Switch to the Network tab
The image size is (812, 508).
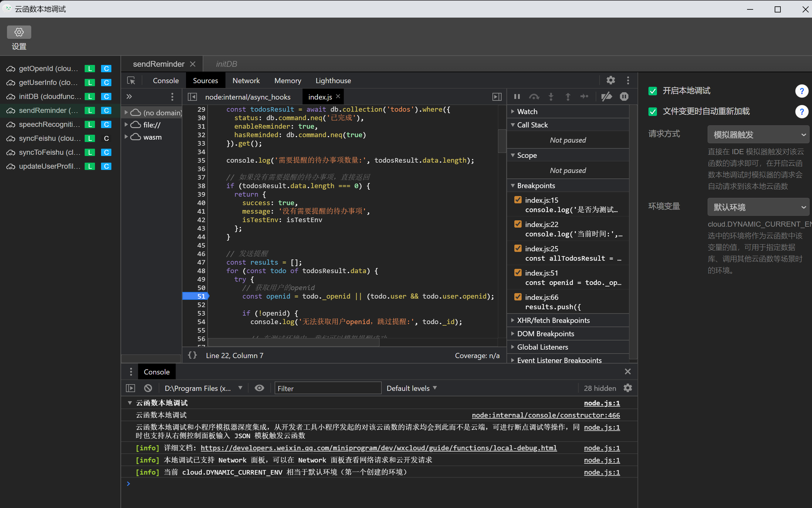[246, 81]
